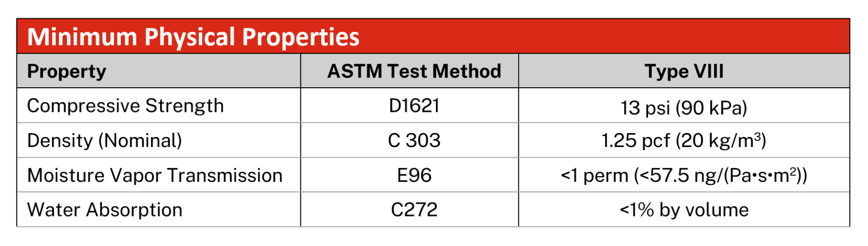Select the C 303 test method cell
Image resolution: width=868 pixels, height=246 pixels.
click(x=414, y=141)
